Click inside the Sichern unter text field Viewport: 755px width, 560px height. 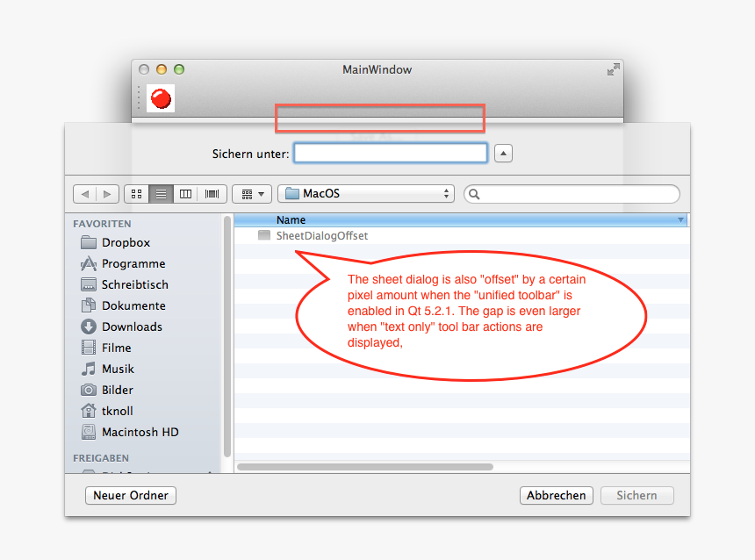(x=390, y=153)
